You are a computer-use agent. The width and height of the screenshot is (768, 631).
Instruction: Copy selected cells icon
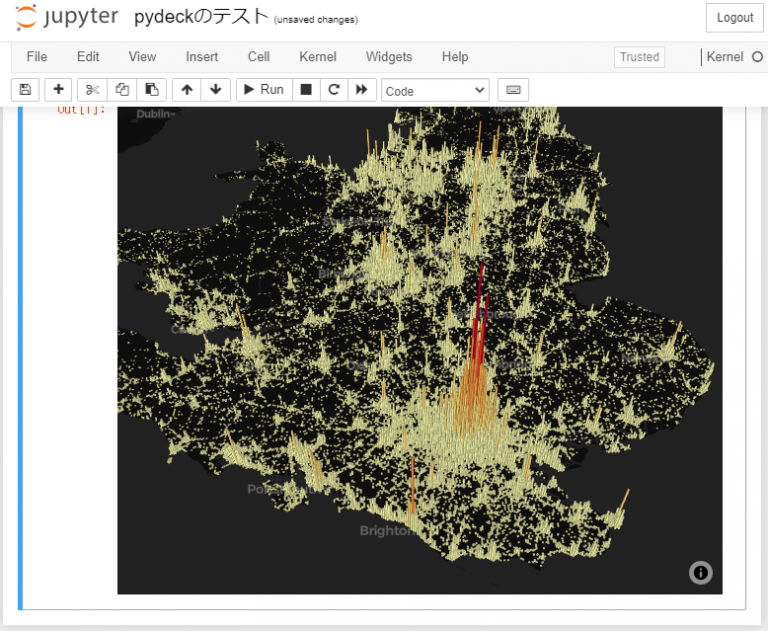tap(122, 90)
